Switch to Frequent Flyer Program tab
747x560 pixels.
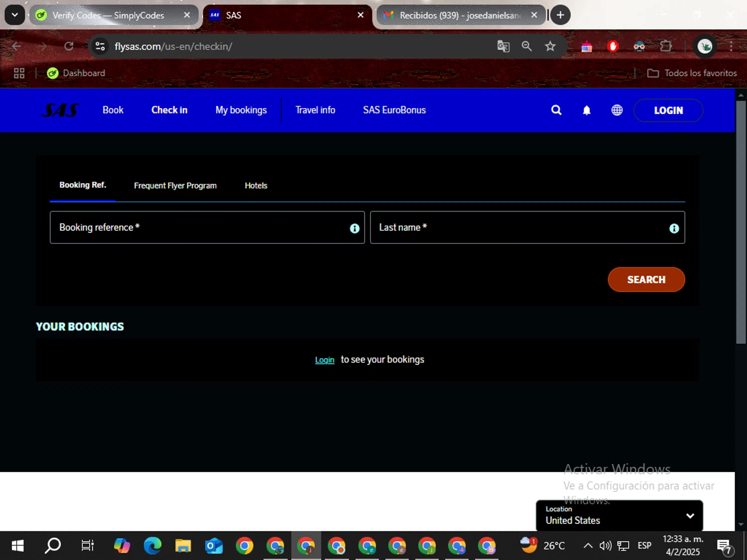coord(175,186)
